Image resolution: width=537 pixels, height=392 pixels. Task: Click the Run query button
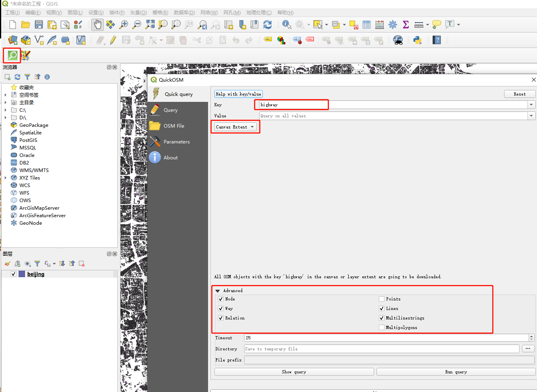coord(456,372)
